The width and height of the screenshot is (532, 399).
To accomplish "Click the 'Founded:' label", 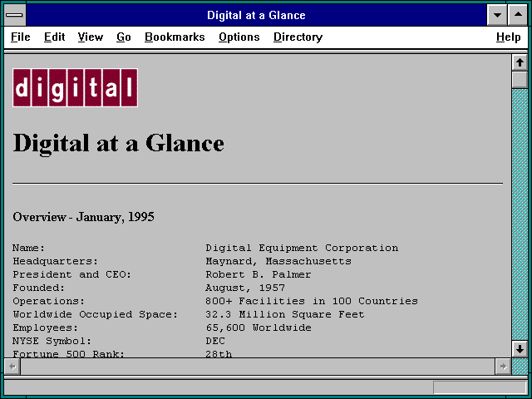I will tap(39, 288).
